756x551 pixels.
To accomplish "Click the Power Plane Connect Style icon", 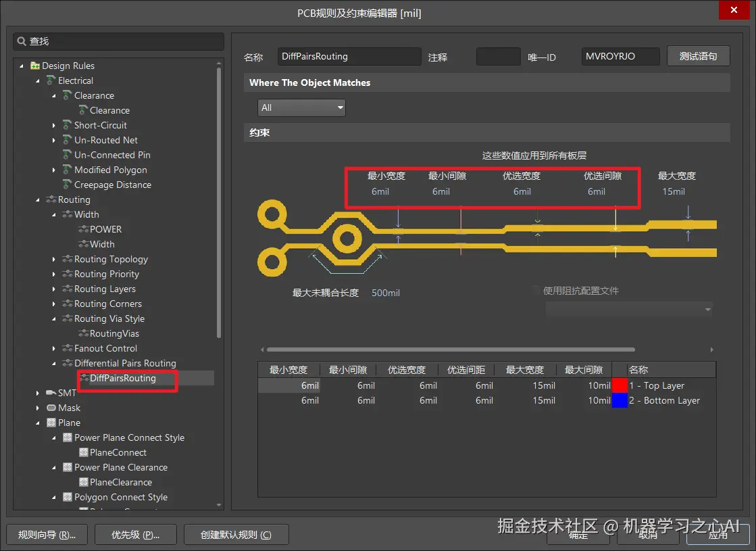I will click(68, 437).
